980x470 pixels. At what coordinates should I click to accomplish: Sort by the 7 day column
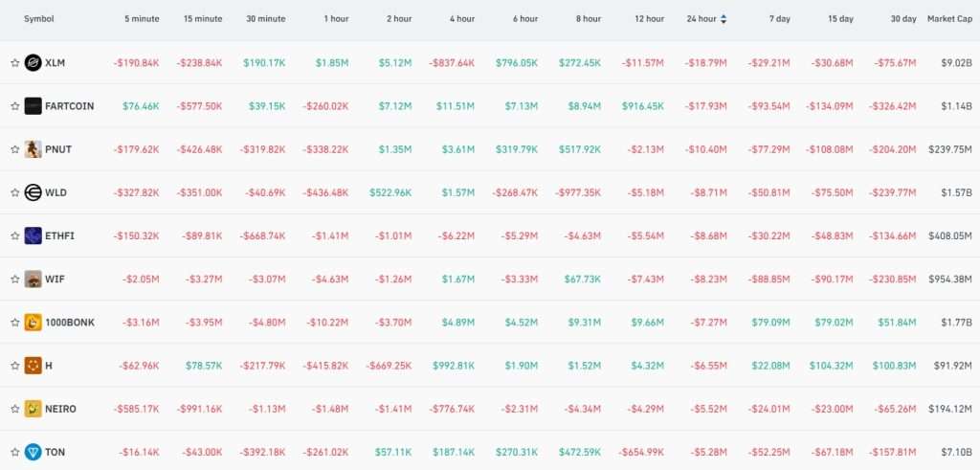click(780, 19)
